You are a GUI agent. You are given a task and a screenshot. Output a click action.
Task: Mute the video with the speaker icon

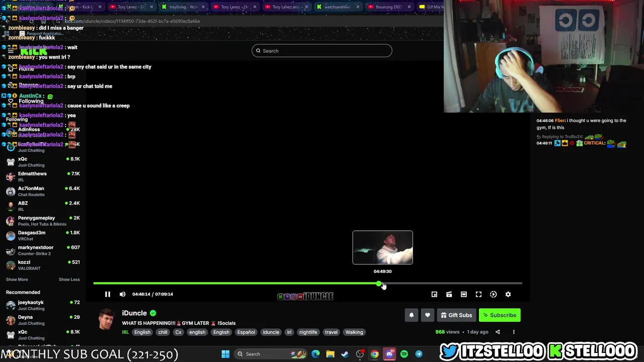click(x=122, y=294)
